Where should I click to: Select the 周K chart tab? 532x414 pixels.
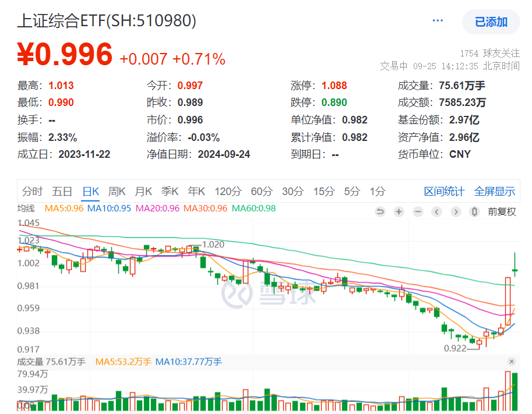(117, 191)
